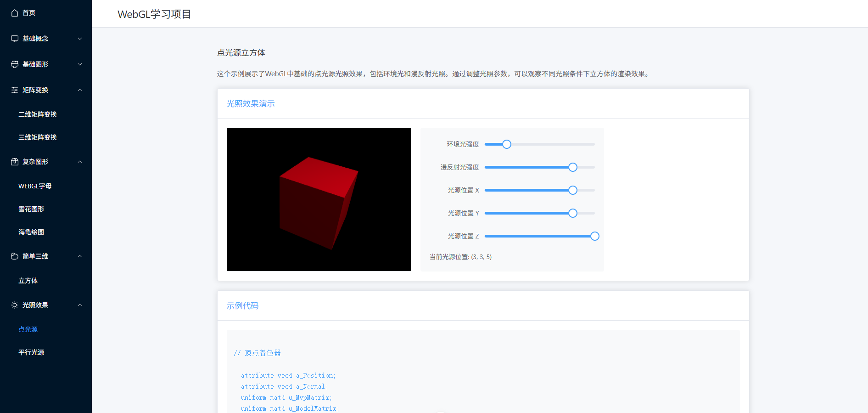Collapse the 矩阵变换 submenu chevron
This screenshot has height=413, width=868.
point(80,90)
